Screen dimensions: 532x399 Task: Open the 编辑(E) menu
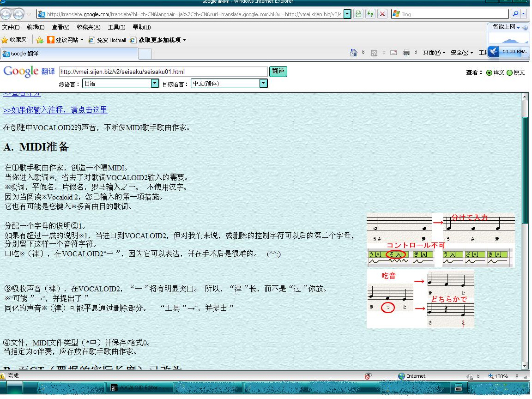click(x=36, y=27)
